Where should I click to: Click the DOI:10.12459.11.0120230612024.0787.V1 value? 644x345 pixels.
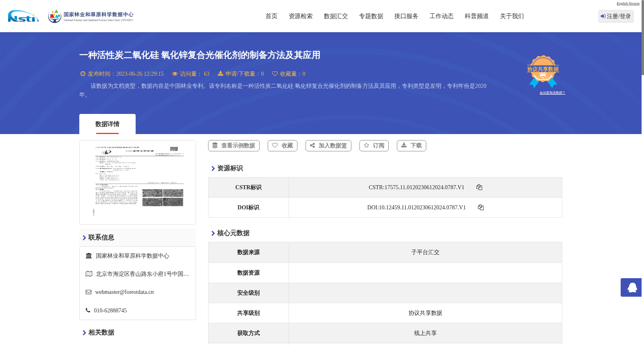coord(417,208)
